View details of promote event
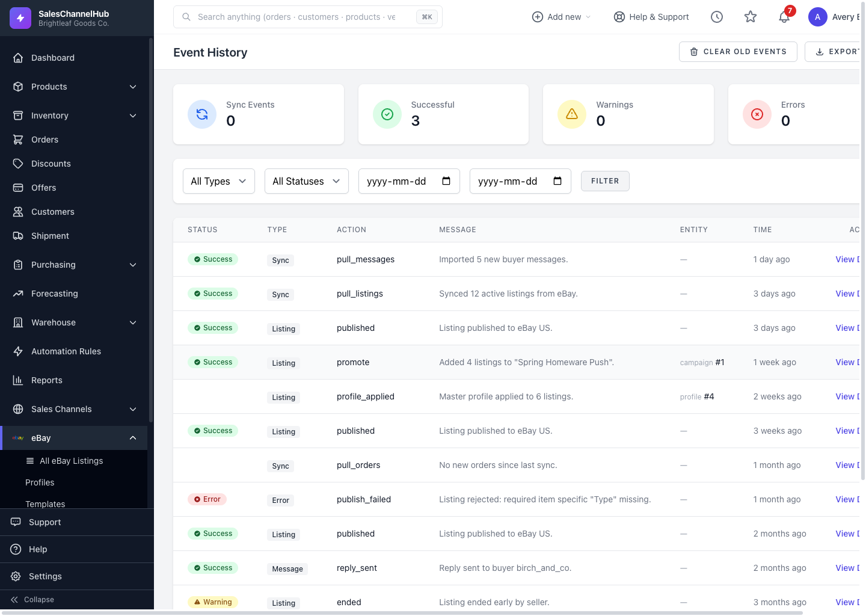Image resolution: width=866 pixels, height=616 pixels. (847, 362)
